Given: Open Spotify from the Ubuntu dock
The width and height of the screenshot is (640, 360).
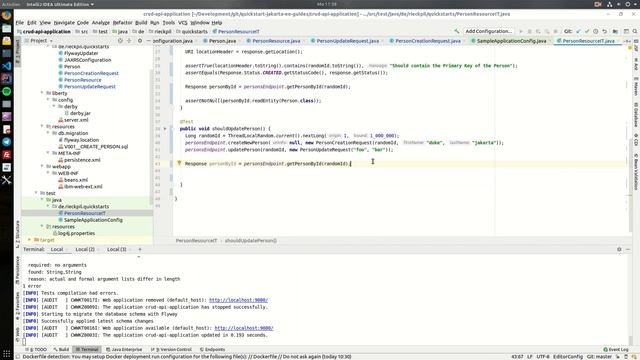Looking at the screenshot, I should pos(7,91).
